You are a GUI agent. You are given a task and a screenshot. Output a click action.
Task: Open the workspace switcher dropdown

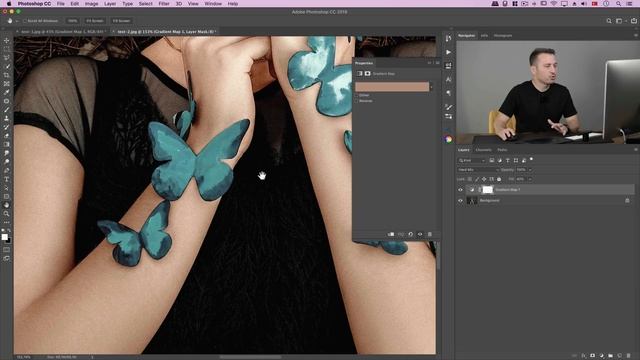click(619, 21)
